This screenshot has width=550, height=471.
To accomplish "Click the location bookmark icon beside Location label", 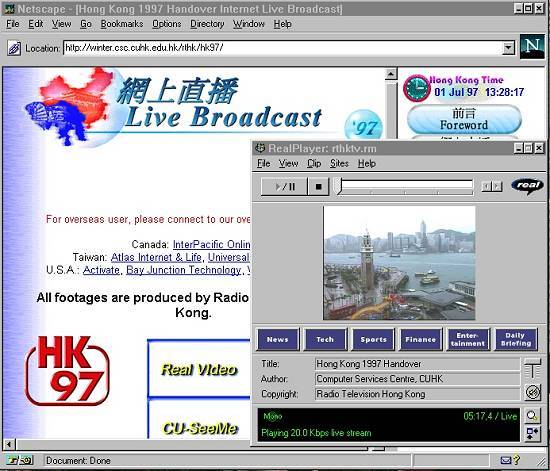I will coord(14,48).
